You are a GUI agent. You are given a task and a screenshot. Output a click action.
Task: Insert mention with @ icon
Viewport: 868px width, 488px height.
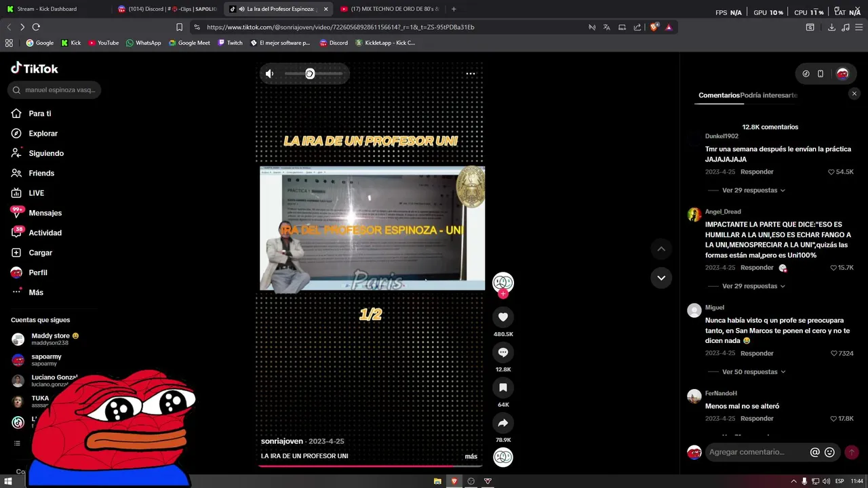click(815, 452)
